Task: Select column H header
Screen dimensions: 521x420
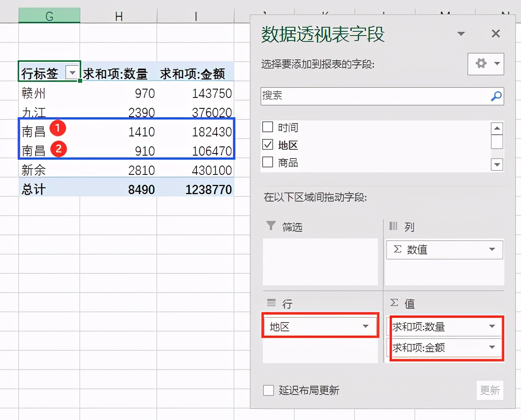Action: point(119,16)
